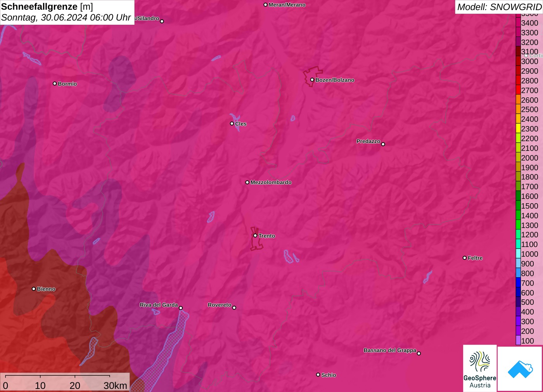The height and width of the screenshot is (392, 543).
Task: Click the legend value 200
Action: click(527, 331)
